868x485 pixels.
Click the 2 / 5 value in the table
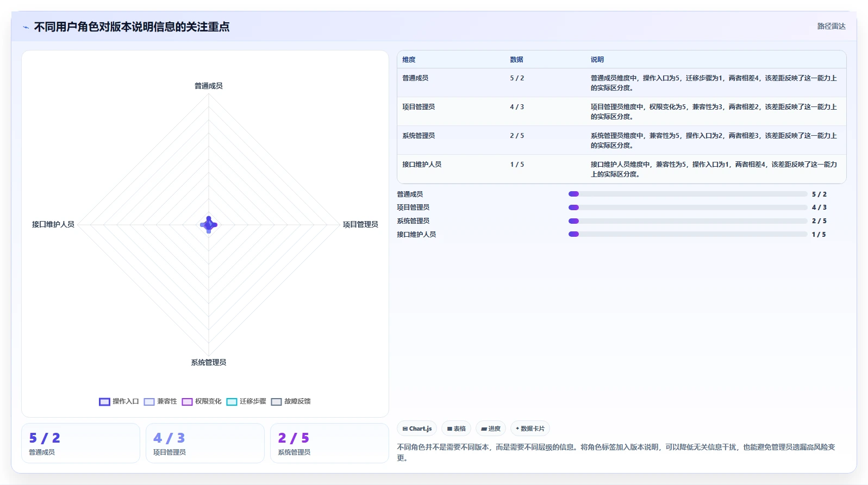click(517, 136)
